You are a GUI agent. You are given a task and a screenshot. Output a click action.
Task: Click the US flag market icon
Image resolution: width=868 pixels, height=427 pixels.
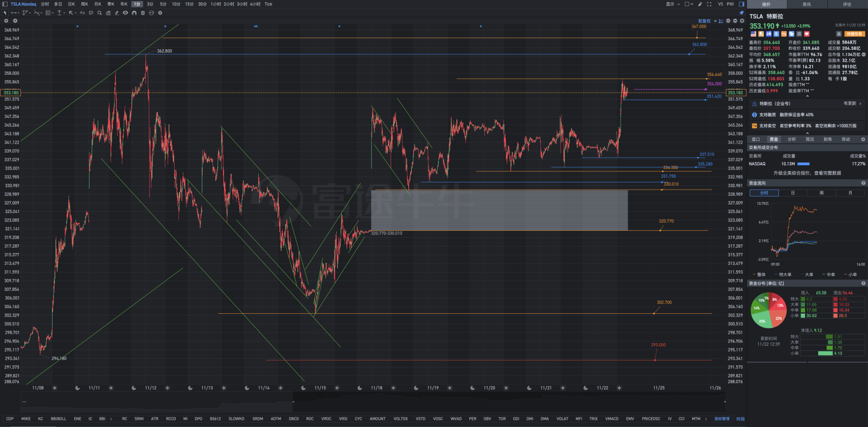pyautogui.click(x=754, y=34)
